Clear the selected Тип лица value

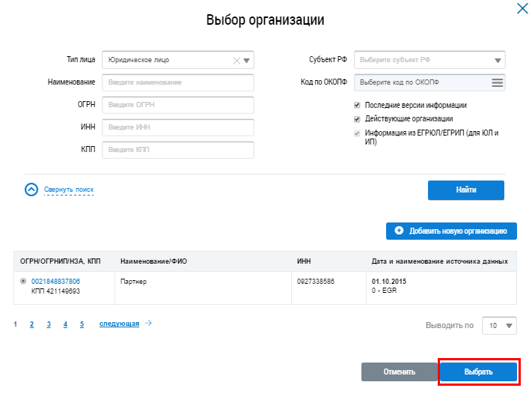pos(237,61)
